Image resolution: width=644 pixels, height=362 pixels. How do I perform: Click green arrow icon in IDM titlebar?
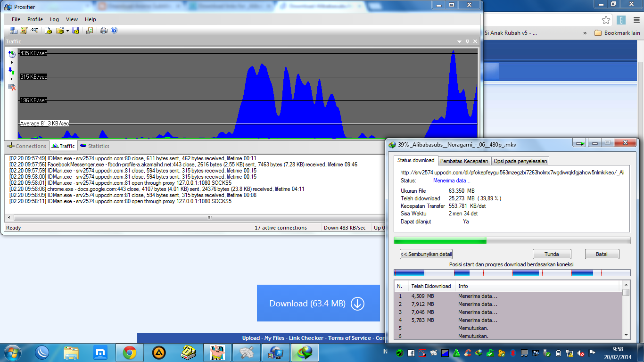579,143
